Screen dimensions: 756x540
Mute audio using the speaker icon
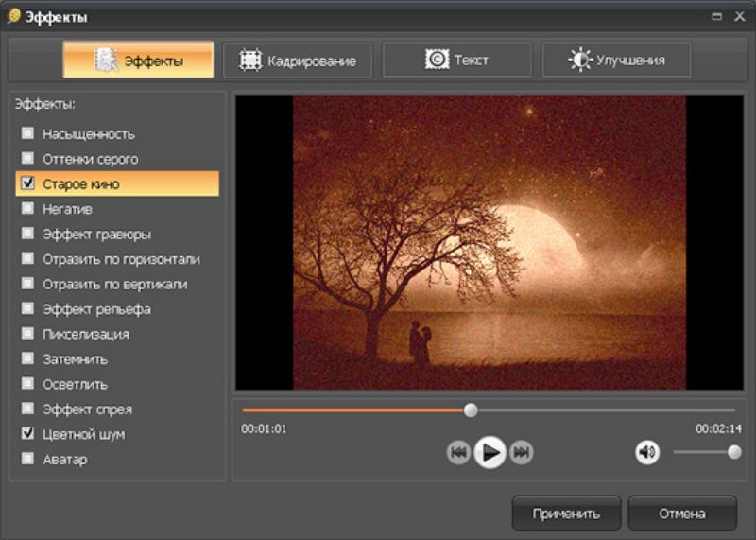click(647, 452)
